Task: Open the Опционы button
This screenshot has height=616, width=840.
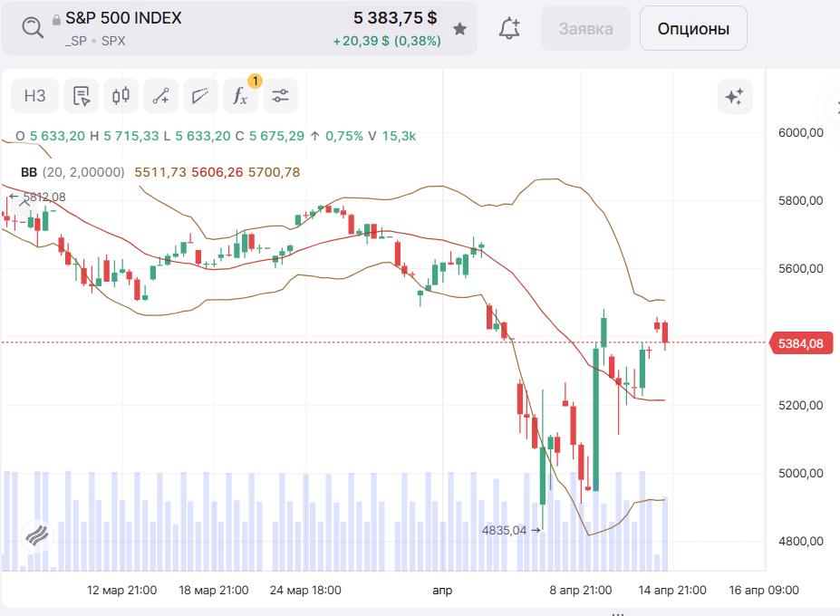Action: tap(693, 28)
